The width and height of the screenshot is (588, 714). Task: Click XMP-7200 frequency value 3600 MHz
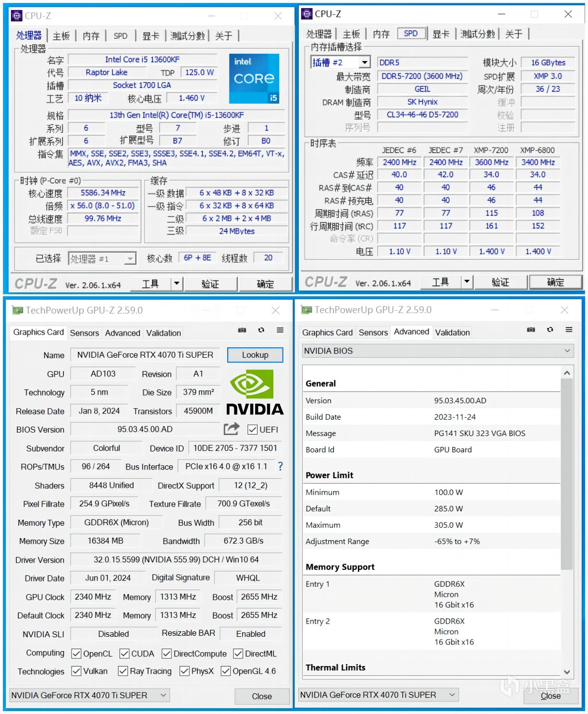pos(491,162)
